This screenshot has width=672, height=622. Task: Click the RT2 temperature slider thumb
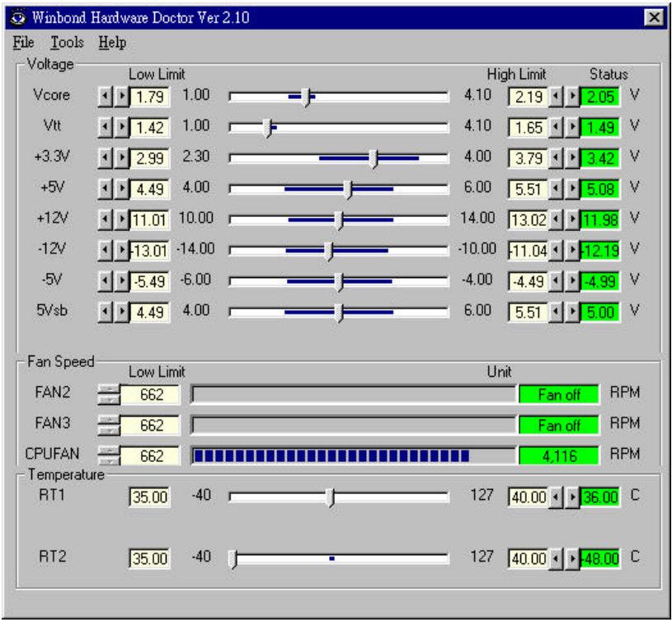point(233,559)
